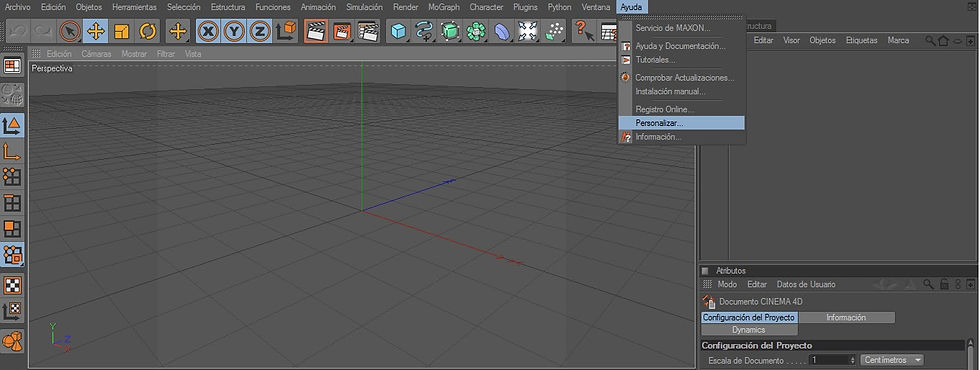
Task: Click the Escala de Documento stepper arrows
Action: click(x=852, y=360)
